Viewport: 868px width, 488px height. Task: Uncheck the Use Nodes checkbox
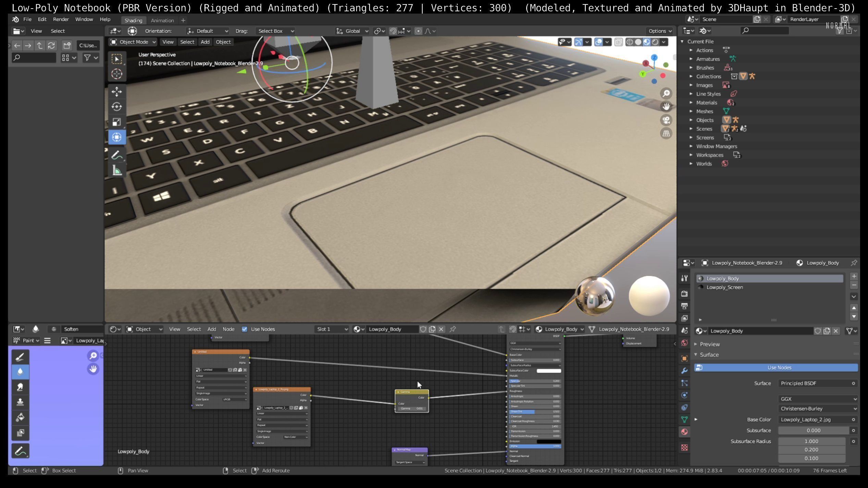pos(244,329)
